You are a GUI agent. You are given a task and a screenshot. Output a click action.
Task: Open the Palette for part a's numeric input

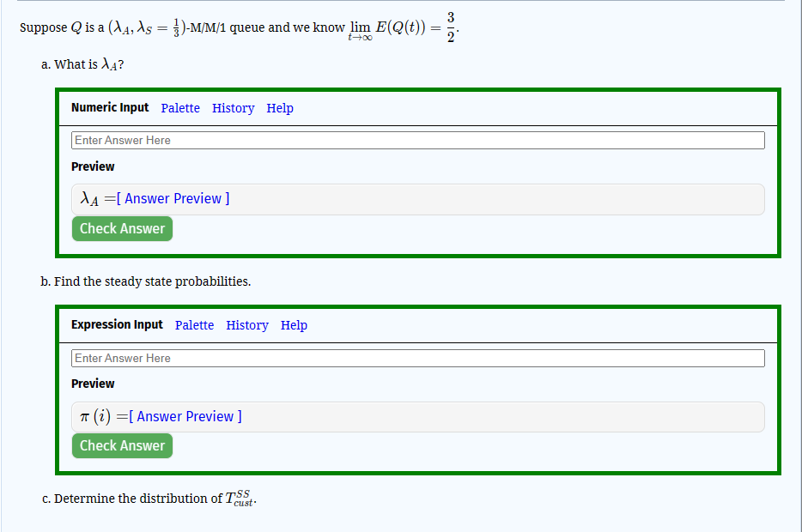(x=180, y=108)
